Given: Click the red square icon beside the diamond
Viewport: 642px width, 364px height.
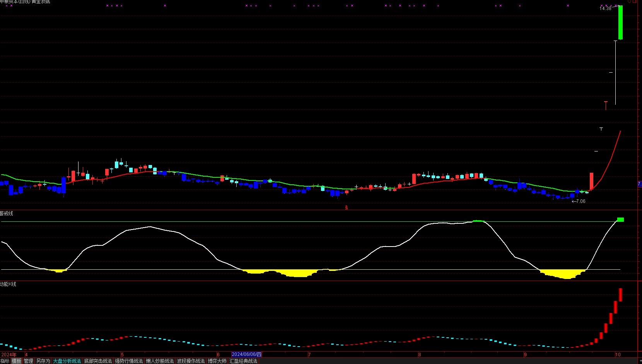Looking at the screenshot, I should 635,1.
